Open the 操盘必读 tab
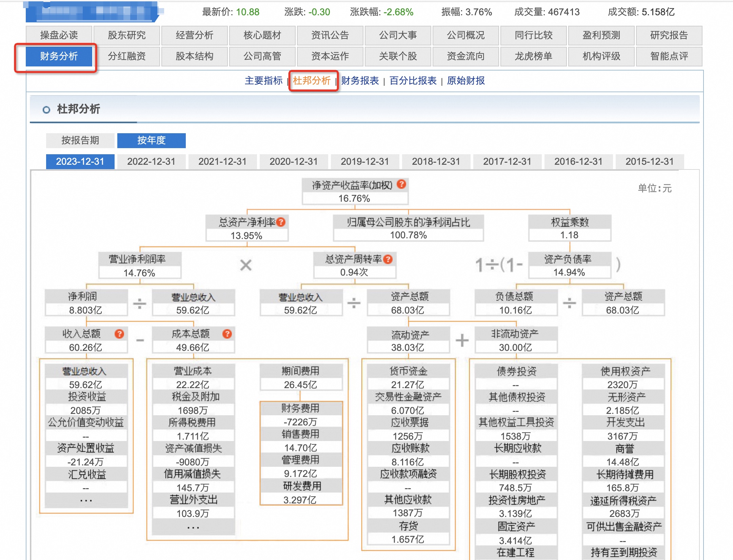Viewport: 733px width, 560px height. coord(59,35)
